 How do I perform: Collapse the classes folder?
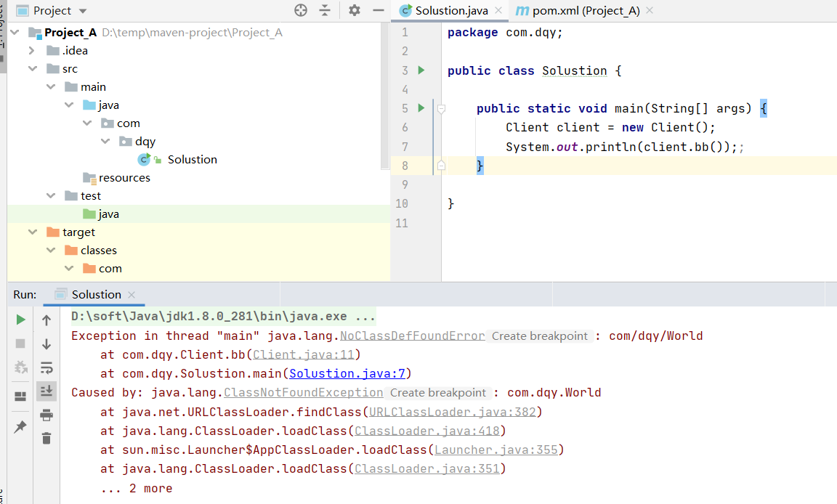pos(51,250)
